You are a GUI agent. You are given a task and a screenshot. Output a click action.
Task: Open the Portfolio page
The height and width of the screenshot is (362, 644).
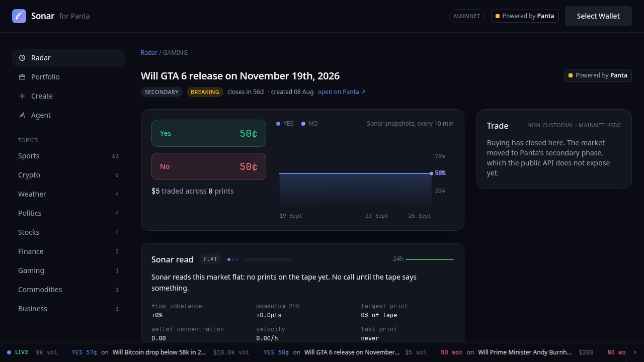click(68, 77)
